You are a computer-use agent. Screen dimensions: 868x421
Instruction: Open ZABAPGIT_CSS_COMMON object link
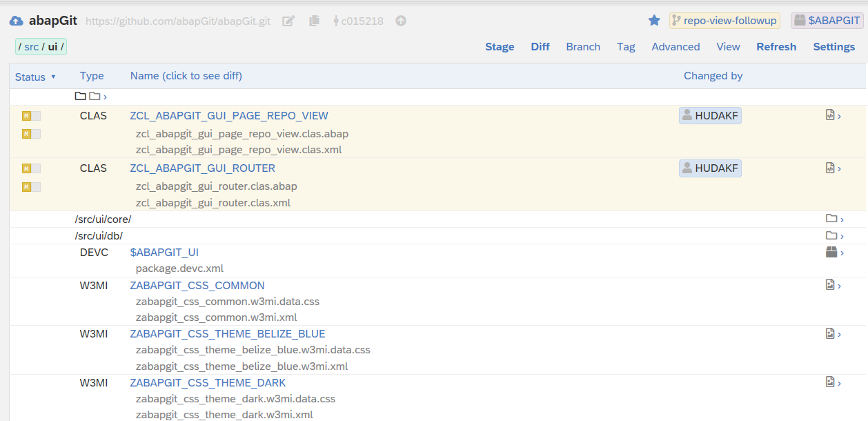pyautogui.click(x=197, y=286)
